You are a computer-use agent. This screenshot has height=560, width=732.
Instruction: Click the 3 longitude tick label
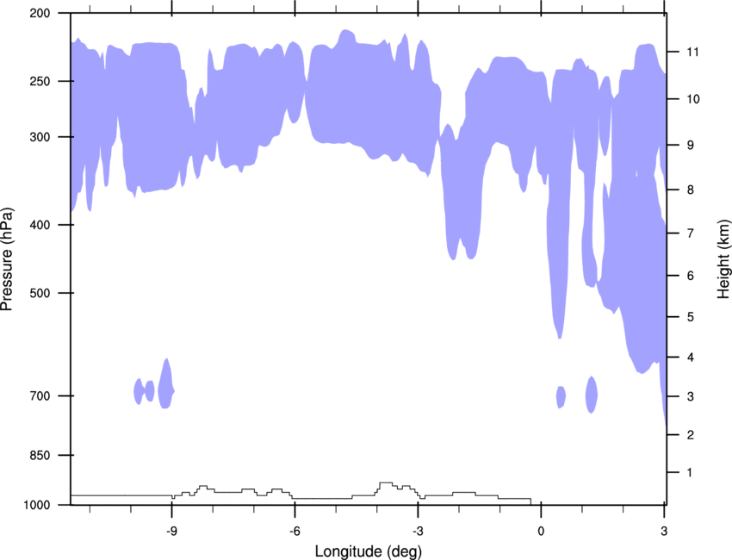pyautogui.click(x=664, y=531)
